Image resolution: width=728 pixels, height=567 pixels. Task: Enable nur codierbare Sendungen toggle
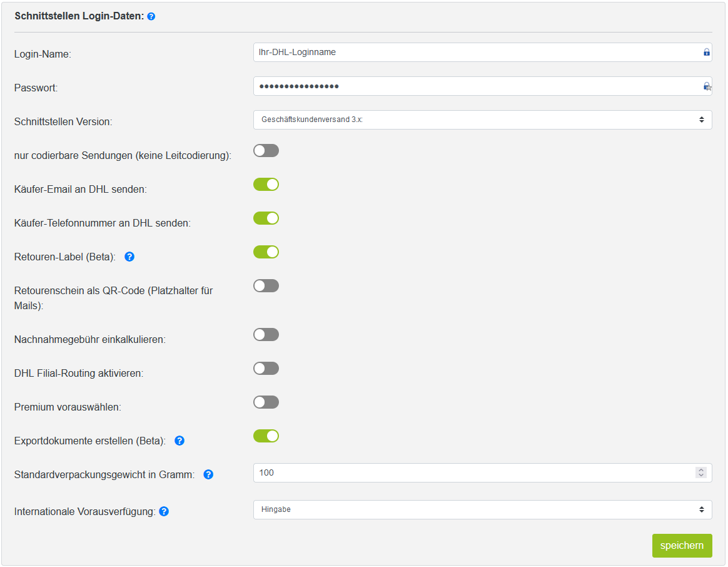[266, 151]
